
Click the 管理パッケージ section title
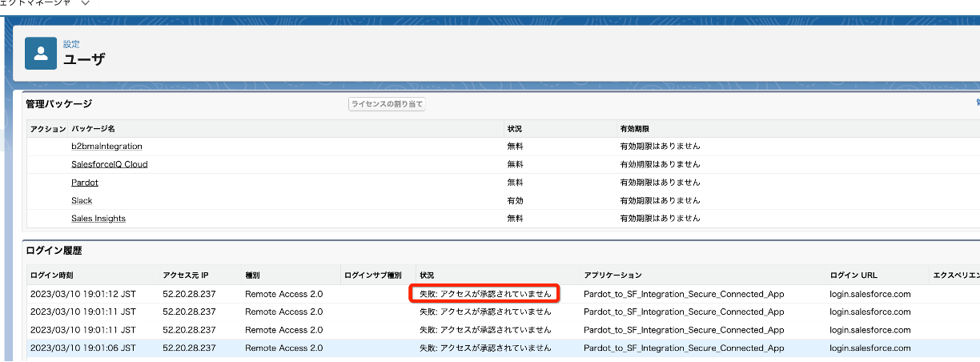pyautogui.click(x=59, y=104)
